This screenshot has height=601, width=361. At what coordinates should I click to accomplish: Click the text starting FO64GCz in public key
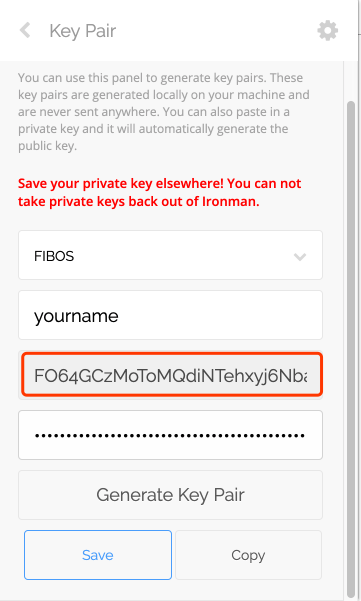(x=171, y=376)
